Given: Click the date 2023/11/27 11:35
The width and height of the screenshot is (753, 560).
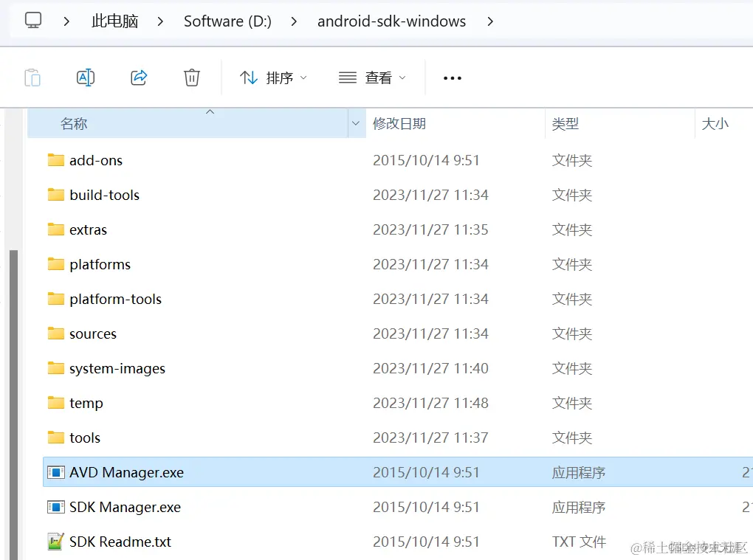Looking at the screenshot, I should (430, 230).
